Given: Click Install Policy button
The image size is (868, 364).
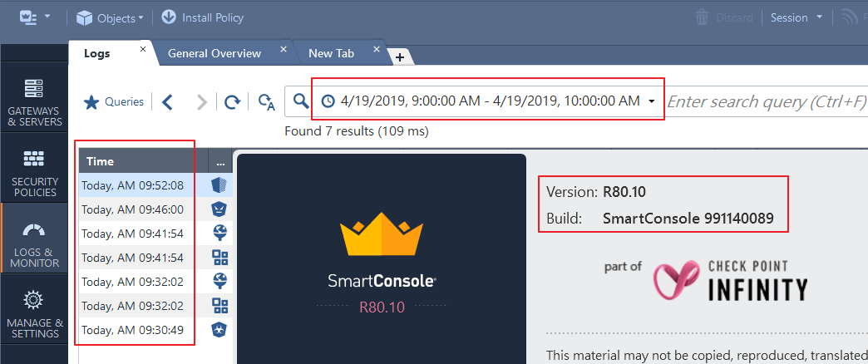Looking at the screenshot, I should click(x=202, y=17).
